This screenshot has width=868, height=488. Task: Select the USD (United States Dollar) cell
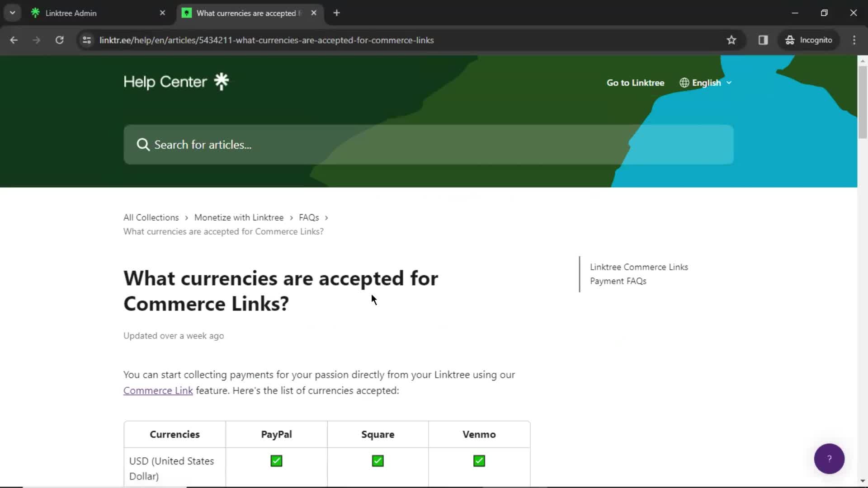click(175, 468)
